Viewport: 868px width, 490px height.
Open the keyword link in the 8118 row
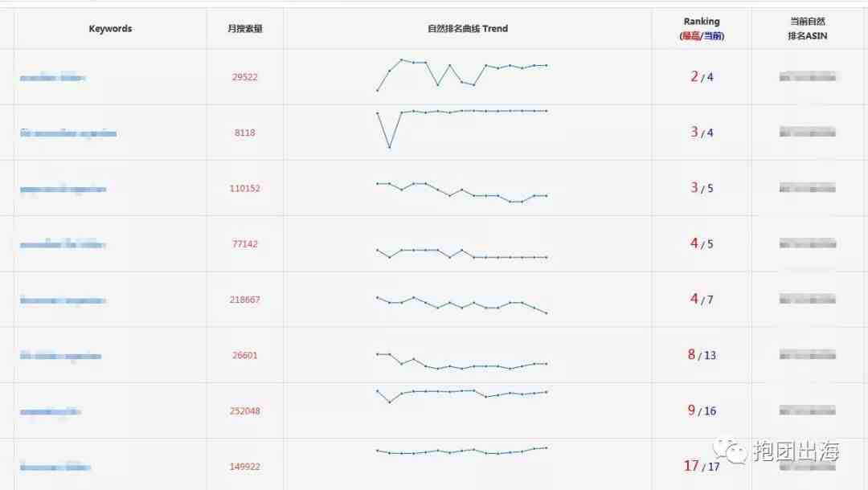pos(68,133)
